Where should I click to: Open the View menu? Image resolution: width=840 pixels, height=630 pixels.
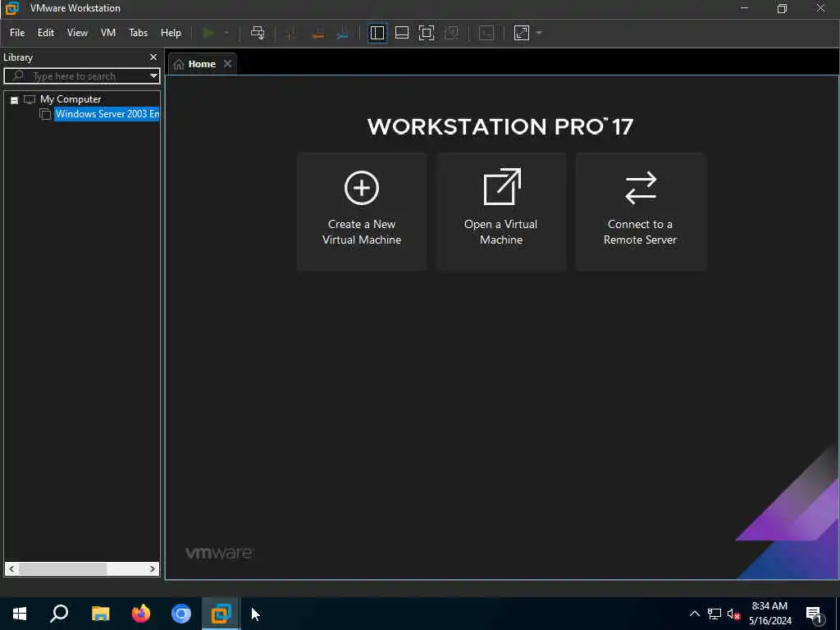point(77,33)
